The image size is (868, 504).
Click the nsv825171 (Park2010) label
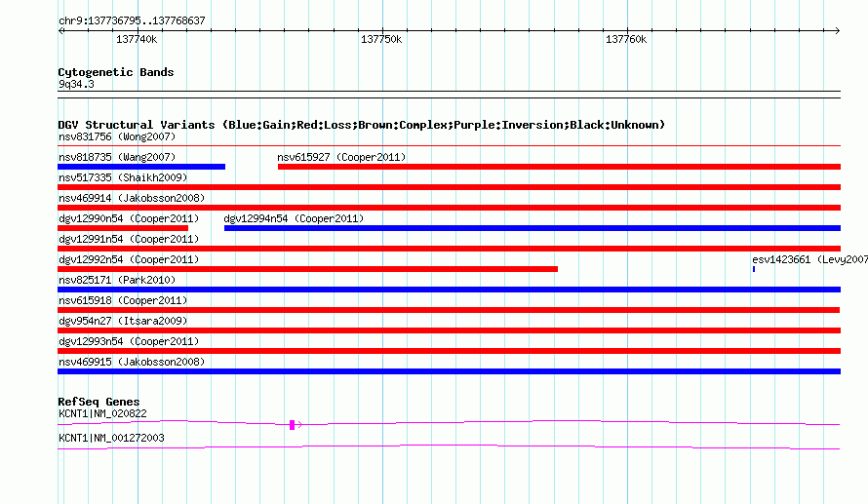click(x=117, y=280)
